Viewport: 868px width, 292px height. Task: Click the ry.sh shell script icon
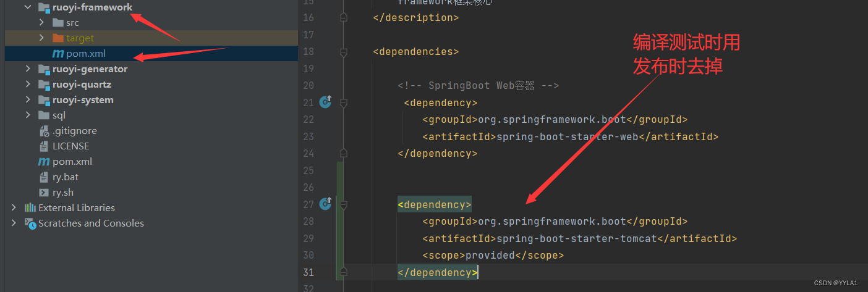(44, 193)
